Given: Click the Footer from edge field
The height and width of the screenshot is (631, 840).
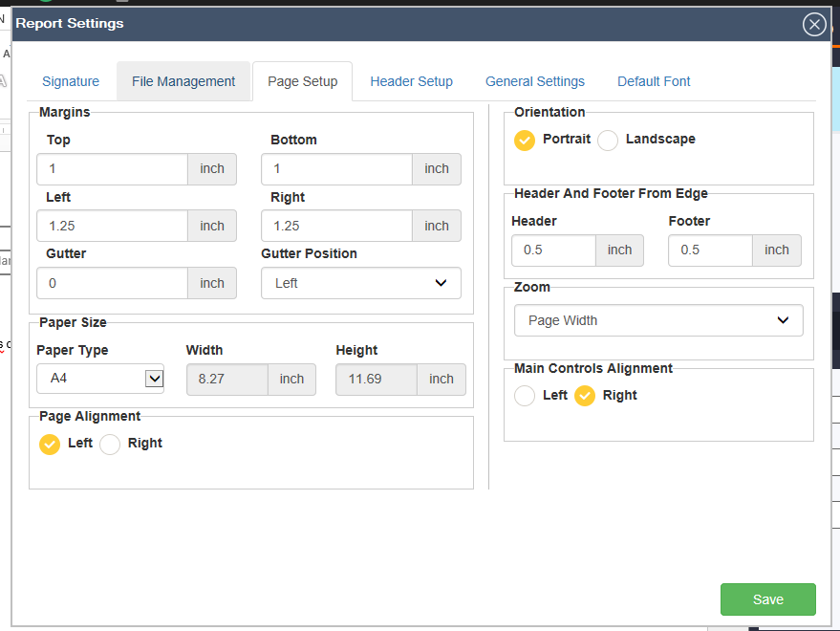Looking at the screenshot, I should [710, 250].
